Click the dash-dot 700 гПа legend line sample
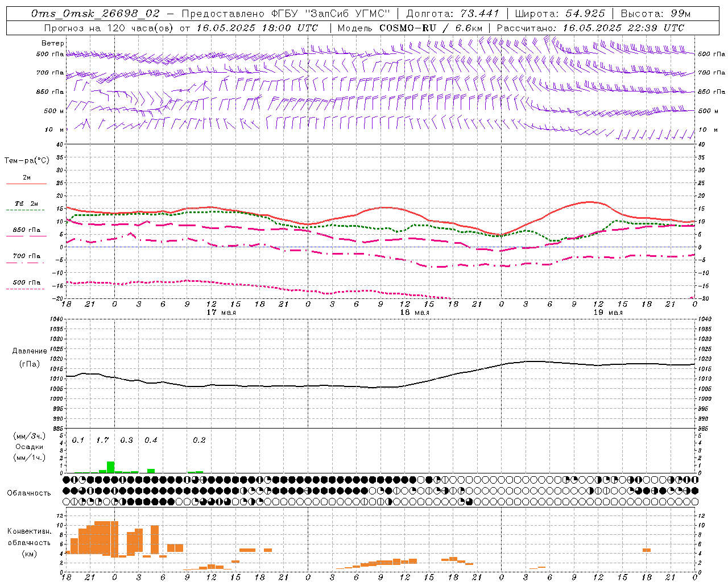Screen dimensions: 728x582 (x=26, y=263)
